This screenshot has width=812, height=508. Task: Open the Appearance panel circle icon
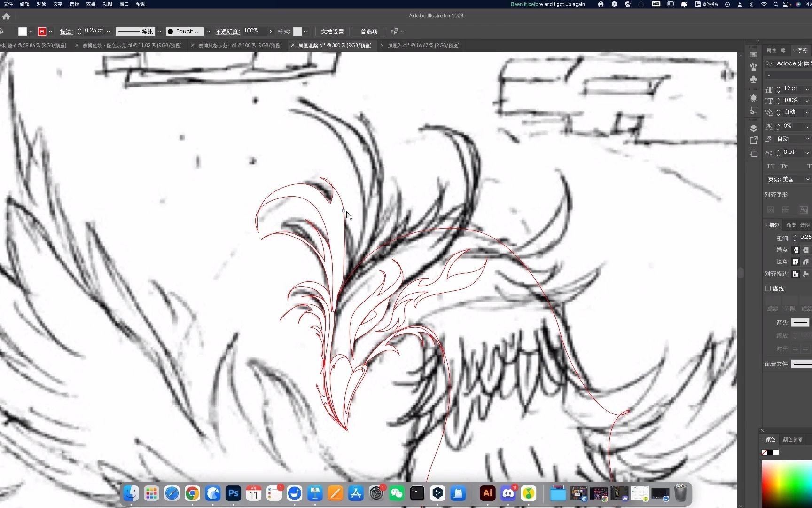point(754,98)
